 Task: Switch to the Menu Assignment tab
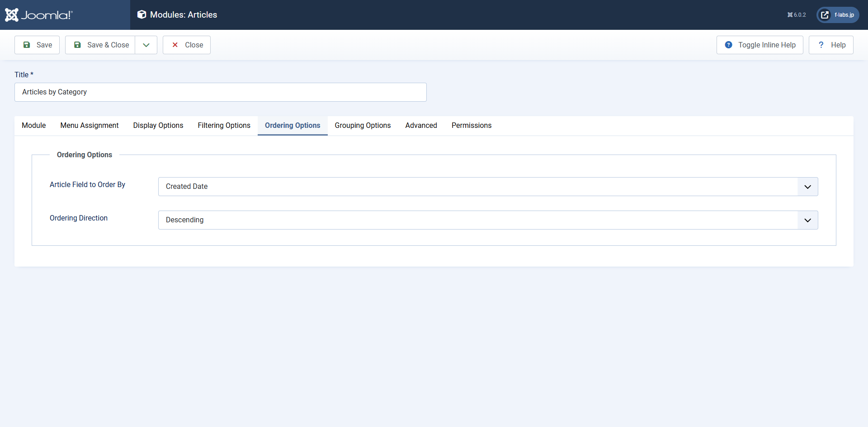pyautogui.click(x=89, y=126)
